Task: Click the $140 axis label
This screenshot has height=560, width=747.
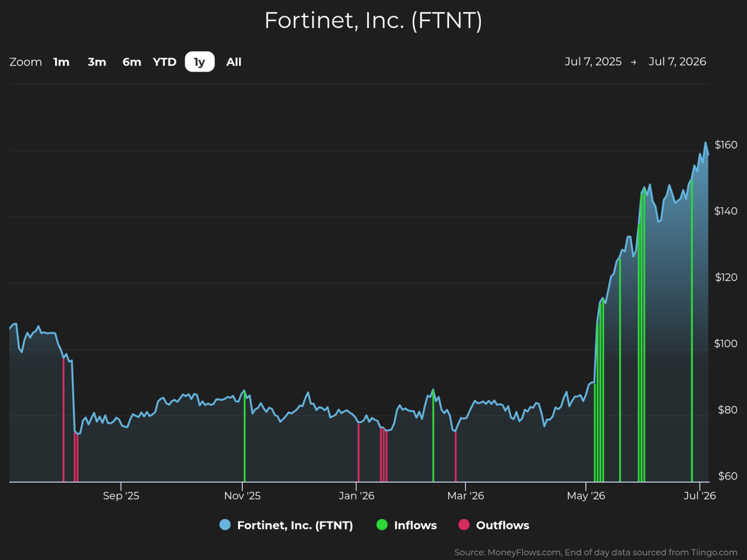Action: coord(726,211)
